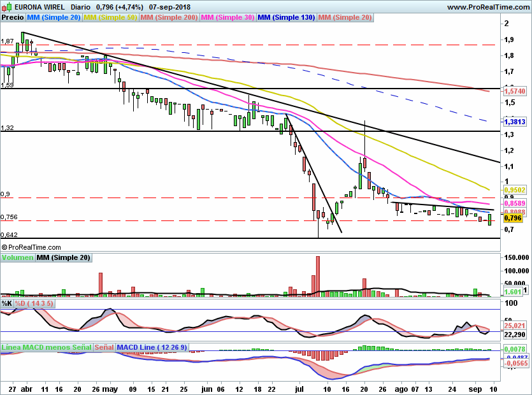Click the 0,9502 yellow price tag
Viewport: 532px width, 395px height.
[515, 190]
